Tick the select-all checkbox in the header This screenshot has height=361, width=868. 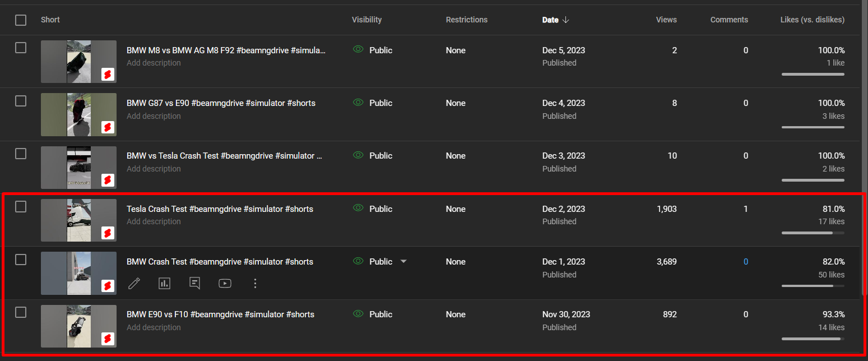click(x=21, y=20)
